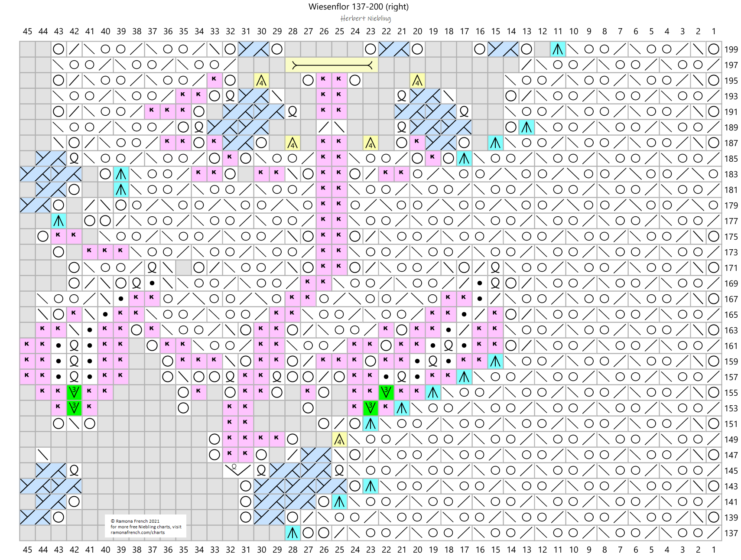Click the Herbert Niebling designer name
741x560 pixels.
click(365, 18)
